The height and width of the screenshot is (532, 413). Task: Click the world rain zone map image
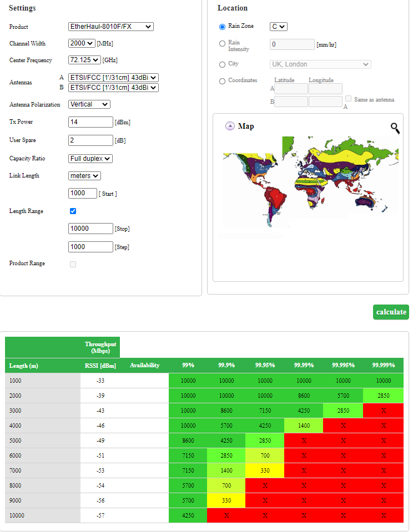click(310, 181)
